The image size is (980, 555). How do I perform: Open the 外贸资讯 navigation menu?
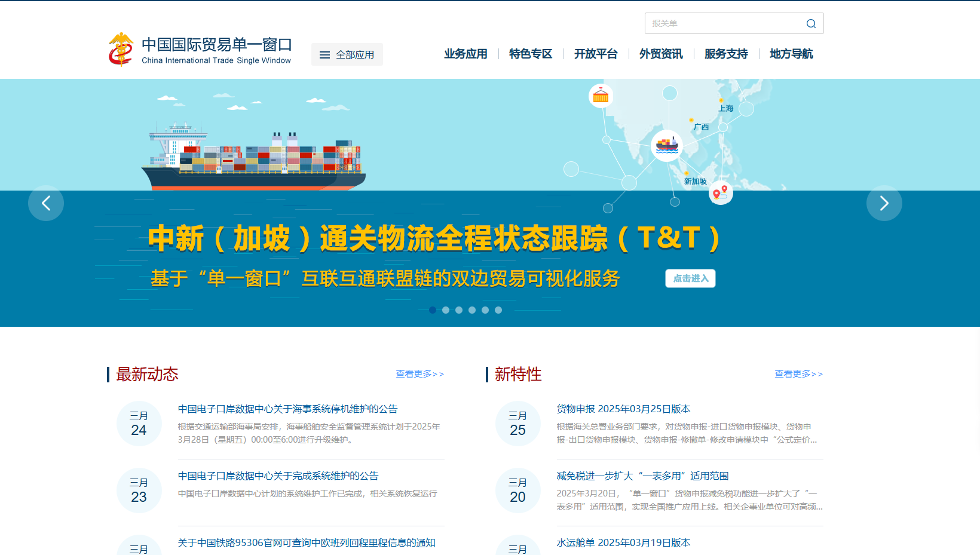coord(661,54)
